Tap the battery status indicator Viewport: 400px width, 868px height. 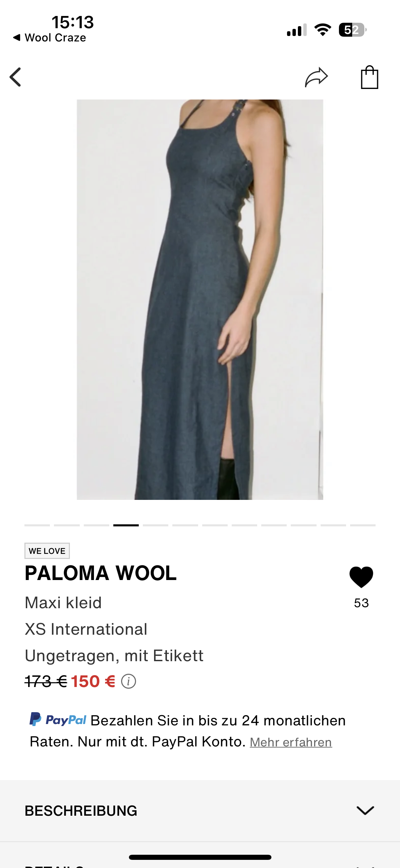pos(353,30)
